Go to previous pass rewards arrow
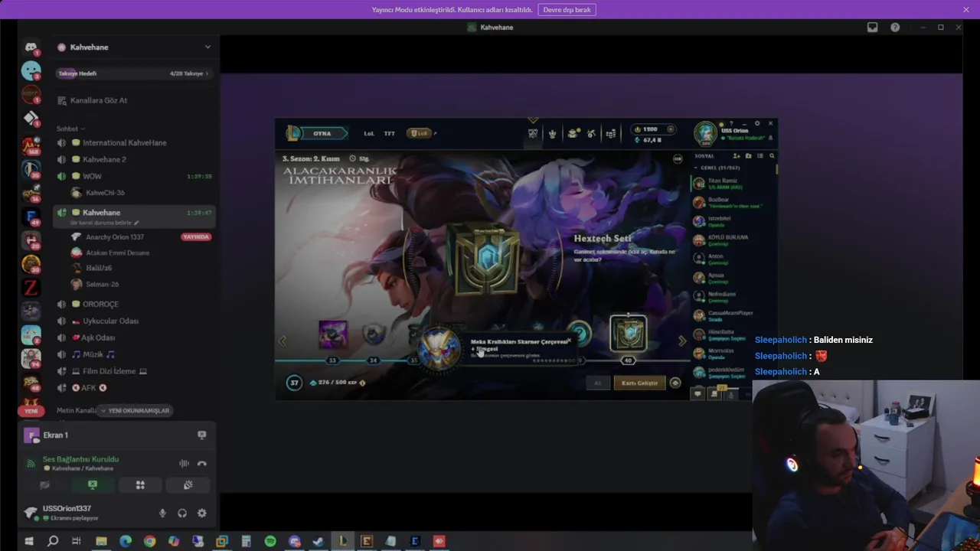 pos(282,341)
